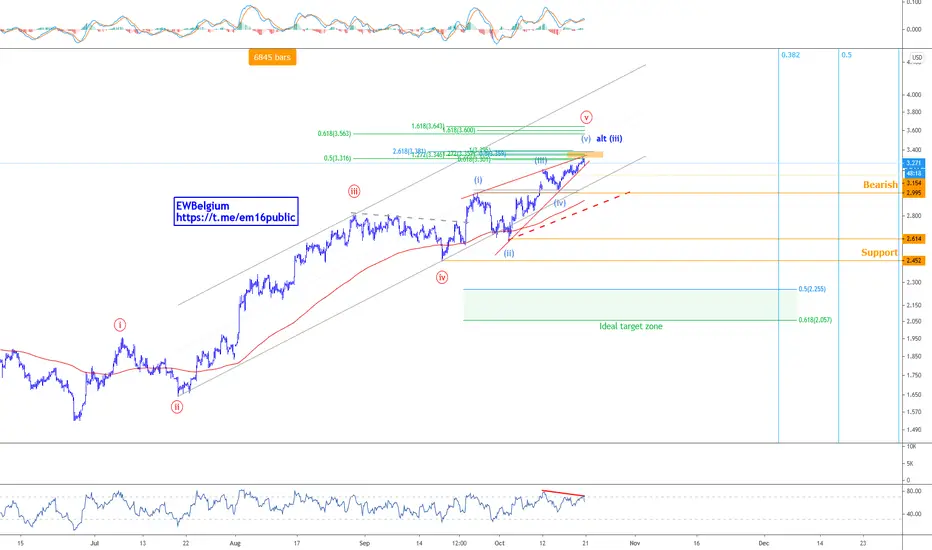Screen dimensions: 932x550
Task: Click the 1.490 price axis label
Action: click(x=914, y=430)
